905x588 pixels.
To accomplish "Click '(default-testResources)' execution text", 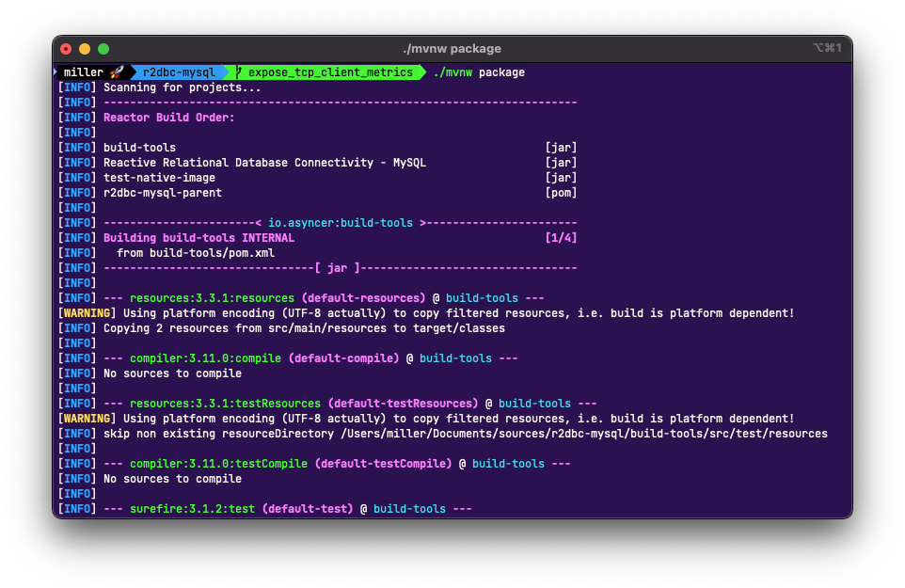I will (403, 404).
